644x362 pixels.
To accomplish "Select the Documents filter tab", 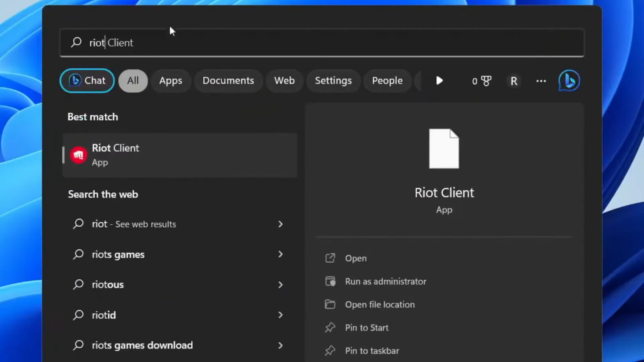I will [x=228, y=81].
